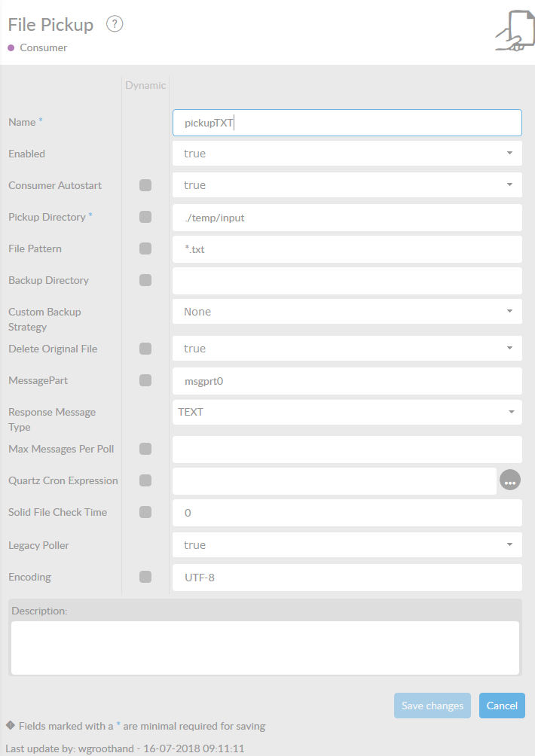The height and width of the screenshot is (756, 535).
Task: Click the help question mark icon
Action: 115,24
